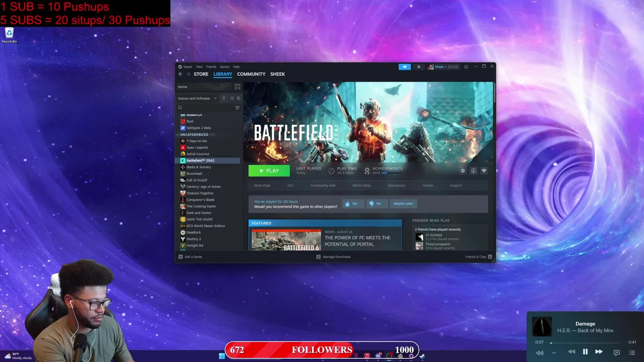The height and width of the screenshot is (362, 644).
Task: Open the Store Page link
Action: click(262, 186)
